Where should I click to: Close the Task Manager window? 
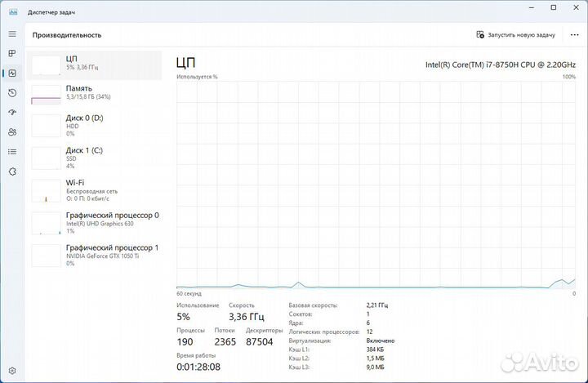pyautogui.click(x=576, y=7)
